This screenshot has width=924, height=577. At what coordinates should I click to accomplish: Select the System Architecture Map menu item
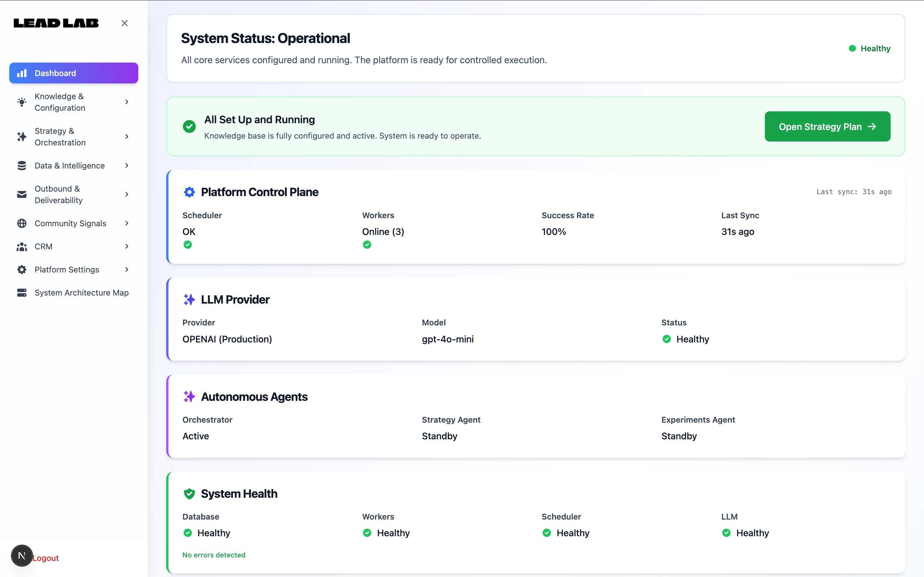pos(81,293)
